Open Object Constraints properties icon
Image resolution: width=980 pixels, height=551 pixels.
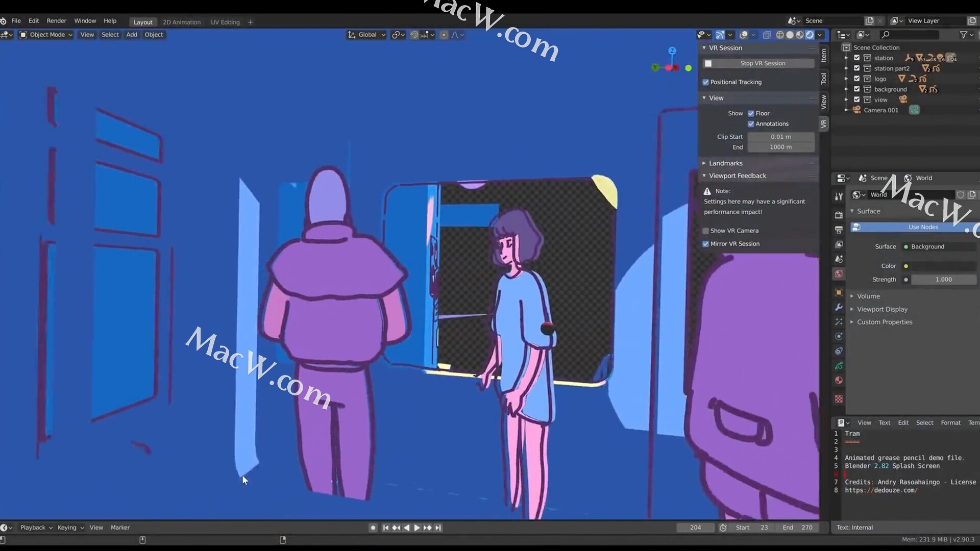tap(839, 351)
